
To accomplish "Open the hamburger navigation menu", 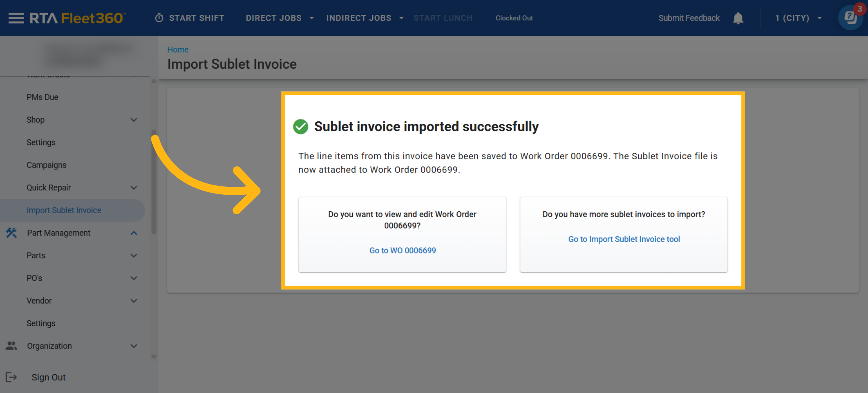I will (x=16, y=18).
